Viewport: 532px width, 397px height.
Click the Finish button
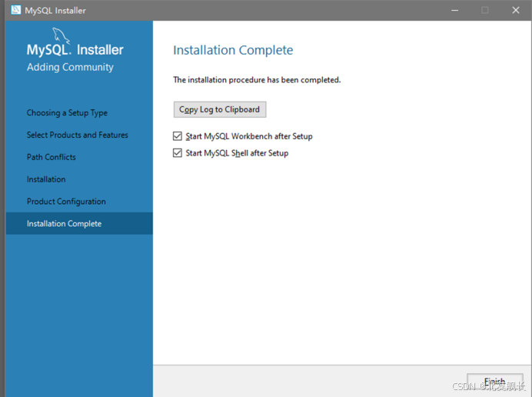coord(494,382)
